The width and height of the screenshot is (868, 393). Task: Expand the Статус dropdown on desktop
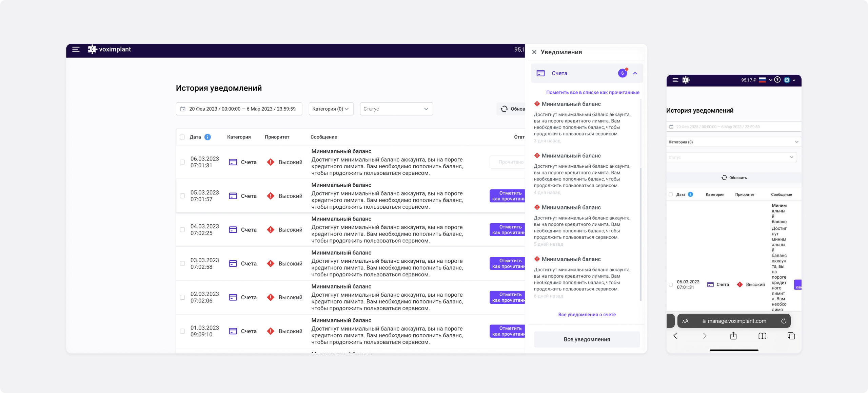[x=396, y=109]
